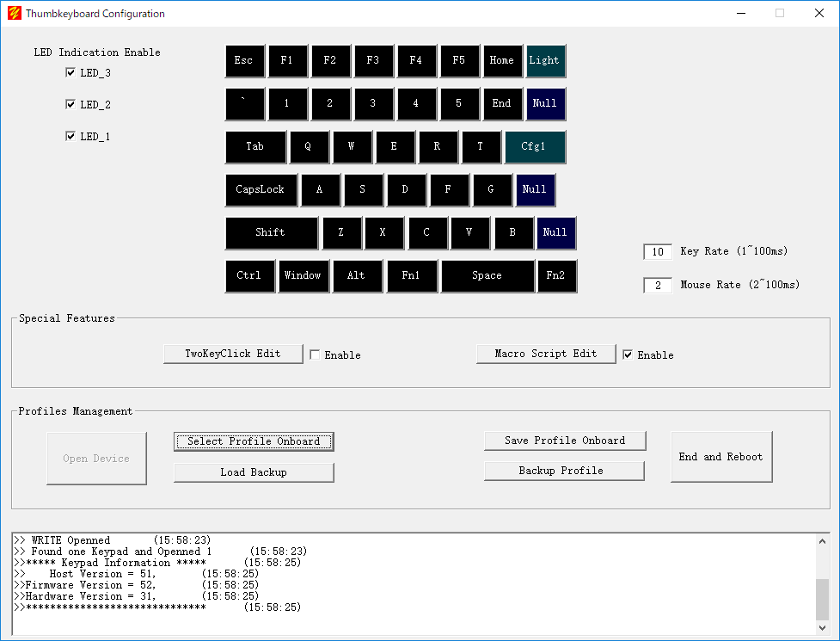840x641 pixels.
Task: Click the Load Backup button
Action: (x=254, y=472)
